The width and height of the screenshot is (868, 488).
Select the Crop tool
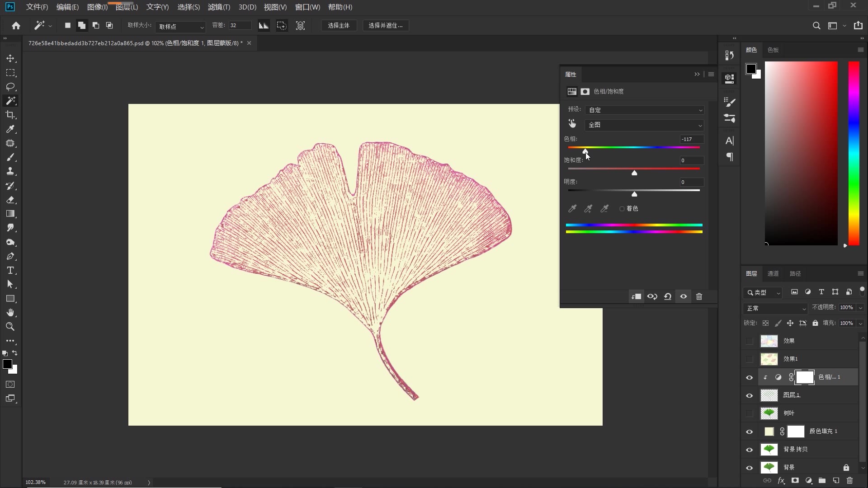(x=10, y=115)
